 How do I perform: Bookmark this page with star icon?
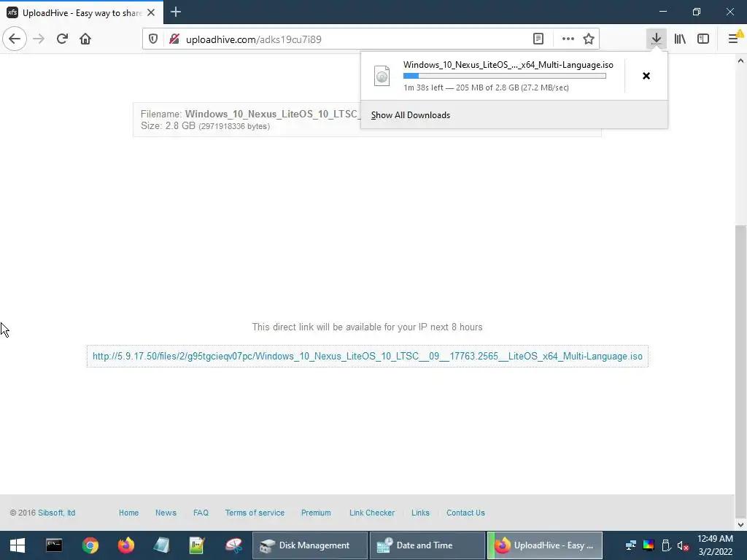589,39
